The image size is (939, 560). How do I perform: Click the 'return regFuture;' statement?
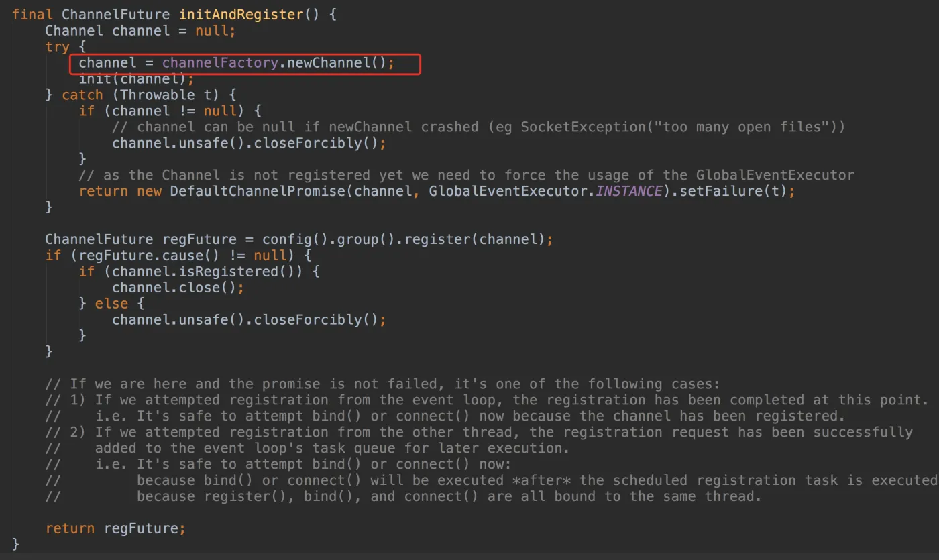(x=115, y=529)
